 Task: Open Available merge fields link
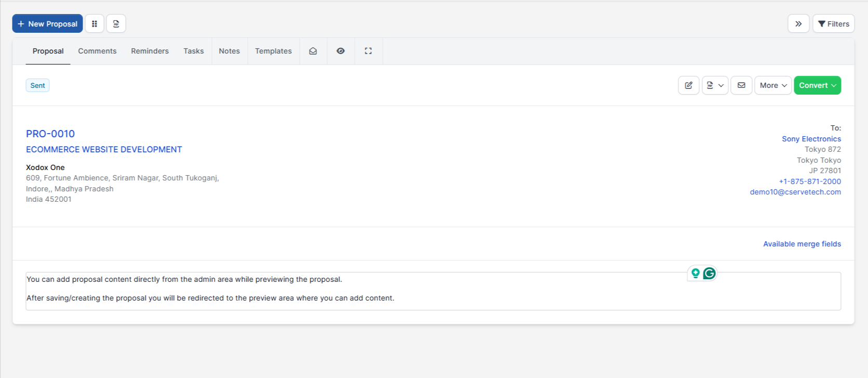[802, 244]
